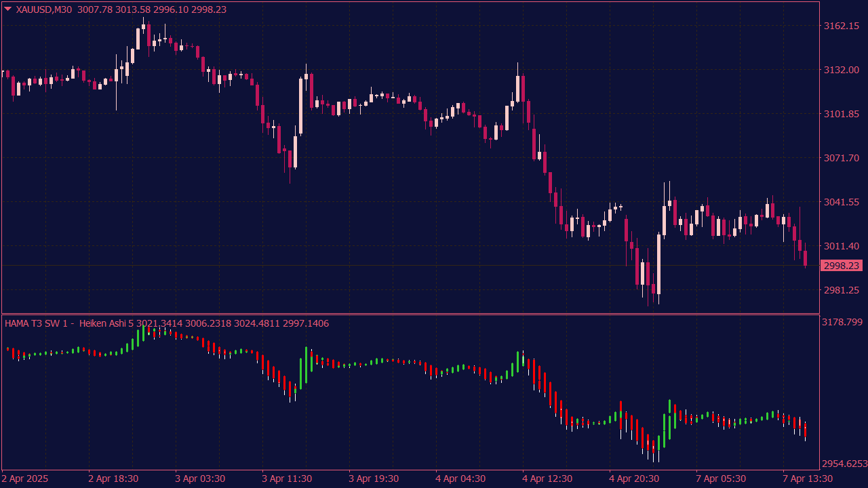
Task: Select the XAUUSD,M30 symbol label
Action: point(44,9)
